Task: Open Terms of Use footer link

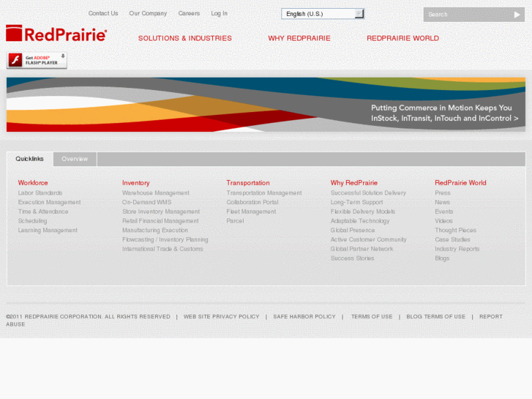Action: (372, 316)
